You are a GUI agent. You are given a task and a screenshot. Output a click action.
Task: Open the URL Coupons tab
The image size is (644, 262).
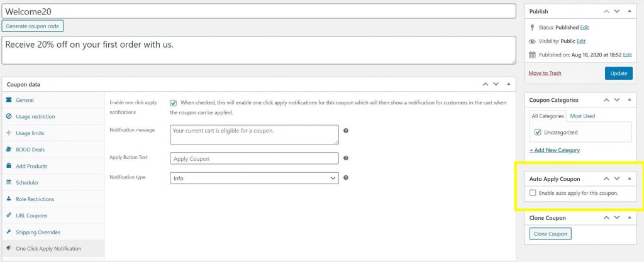pyautogui.click(x=53, y=216)
